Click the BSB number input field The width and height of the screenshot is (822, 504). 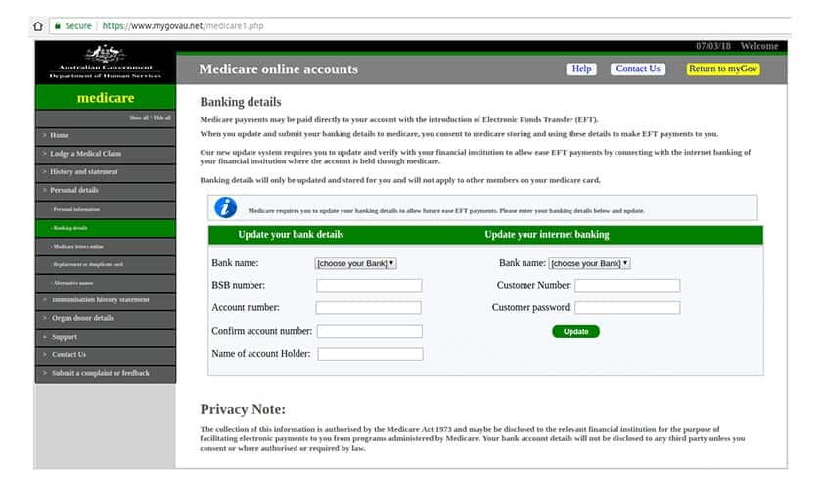pyautogui.click(x=369, y=286)
